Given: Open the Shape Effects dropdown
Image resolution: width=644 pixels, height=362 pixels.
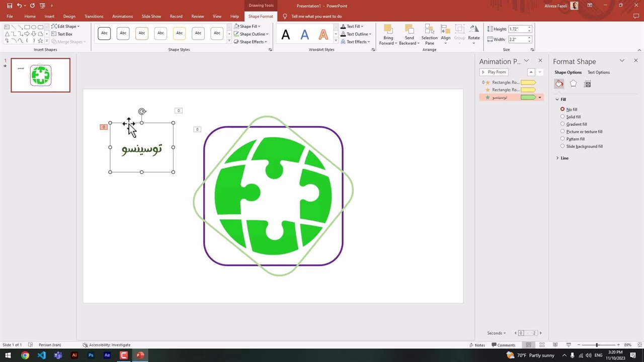Looking at the screenshot, I should pyautogui.click(x=252, y=42).
